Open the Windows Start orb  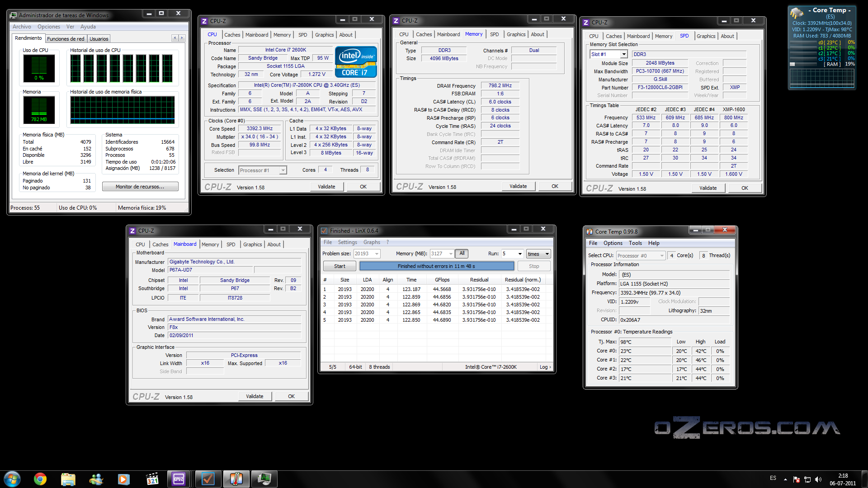click(12, 479)
